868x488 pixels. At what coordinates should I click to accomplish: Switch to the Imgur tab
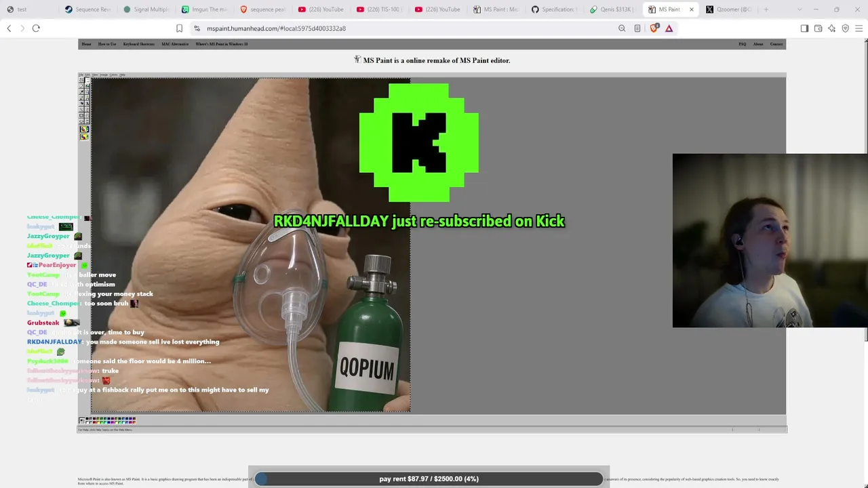pyautogui.click(x=205, y=9)
